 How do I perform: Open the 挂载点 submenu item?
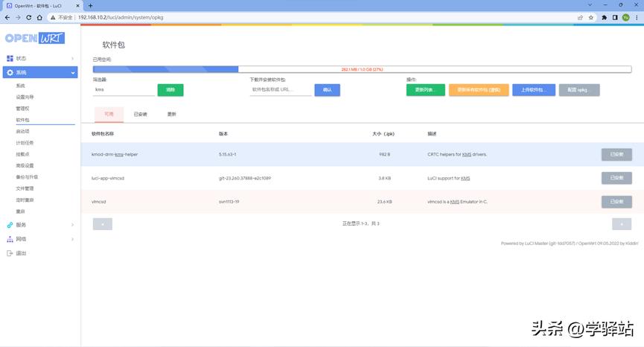[x=22, y=154]
